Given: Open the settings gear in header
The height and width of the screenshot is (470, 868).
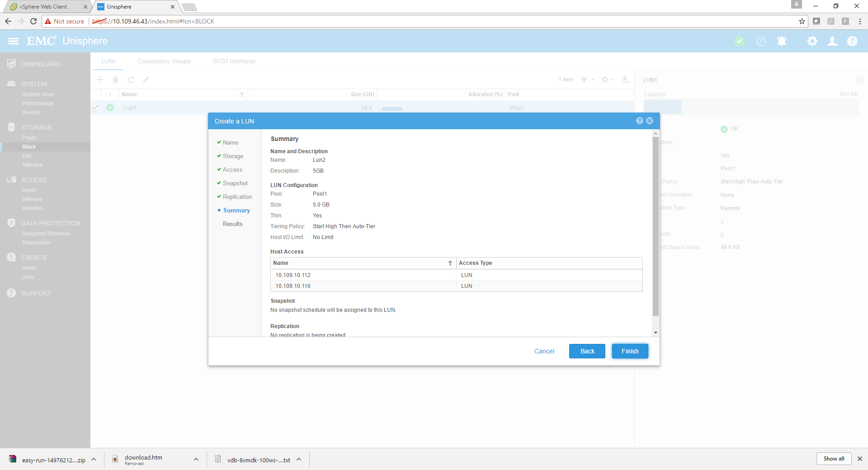Looking at the screenshot, I should [812, 41].
